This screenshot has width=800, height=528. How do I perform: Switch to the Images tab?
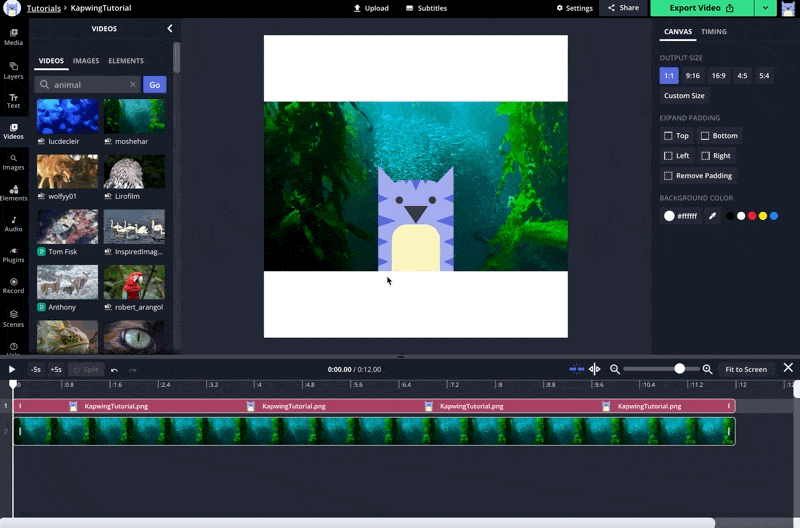pos(86,61)
